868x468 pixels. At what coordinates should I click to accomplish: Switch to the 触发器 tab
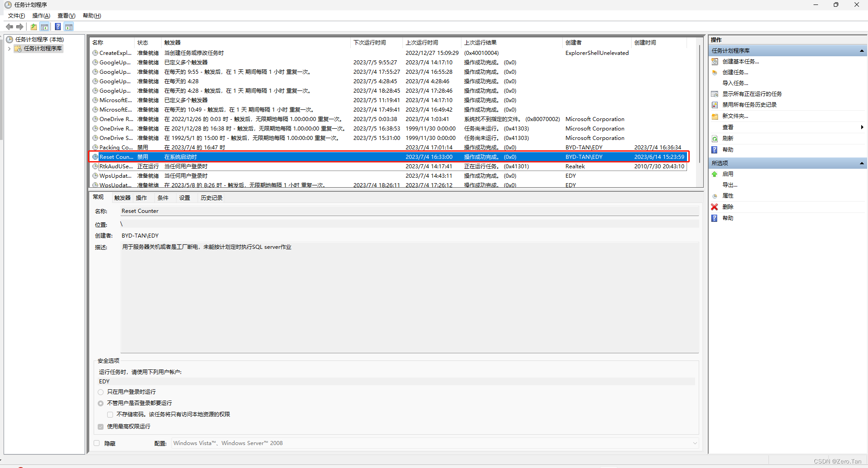122,198
